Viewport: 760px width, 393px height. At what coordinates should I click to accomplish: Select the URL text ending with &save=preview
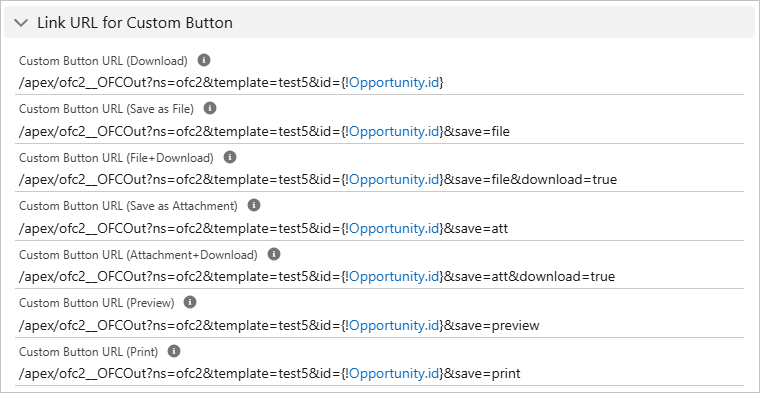[279, 325]
